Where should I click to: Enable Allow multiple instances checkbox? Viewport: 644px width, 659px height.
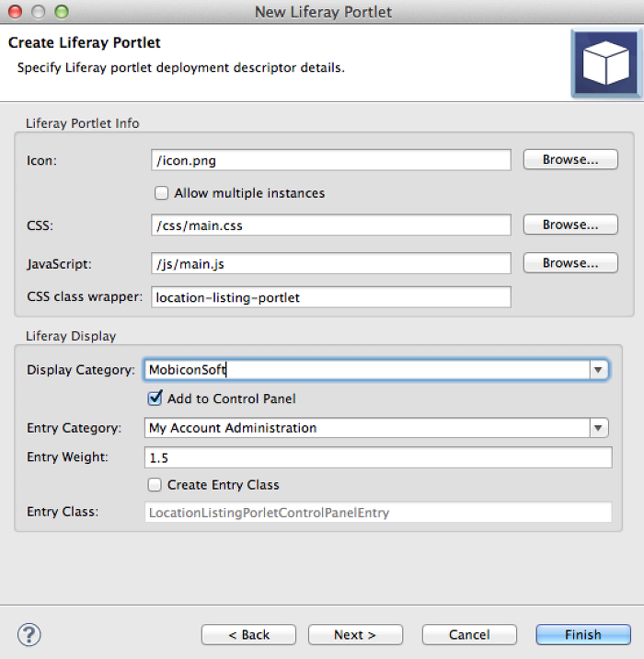tap(161, 193)
